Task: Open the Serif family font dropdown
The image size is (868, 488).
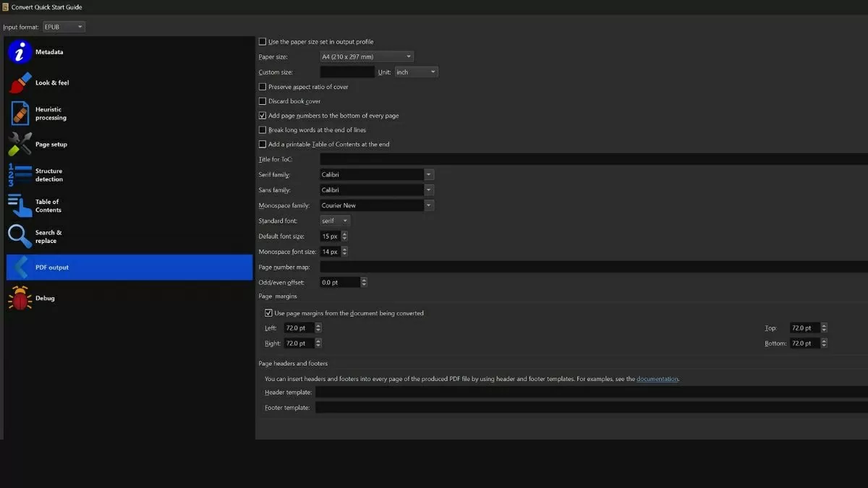Action: pos(429,174)
